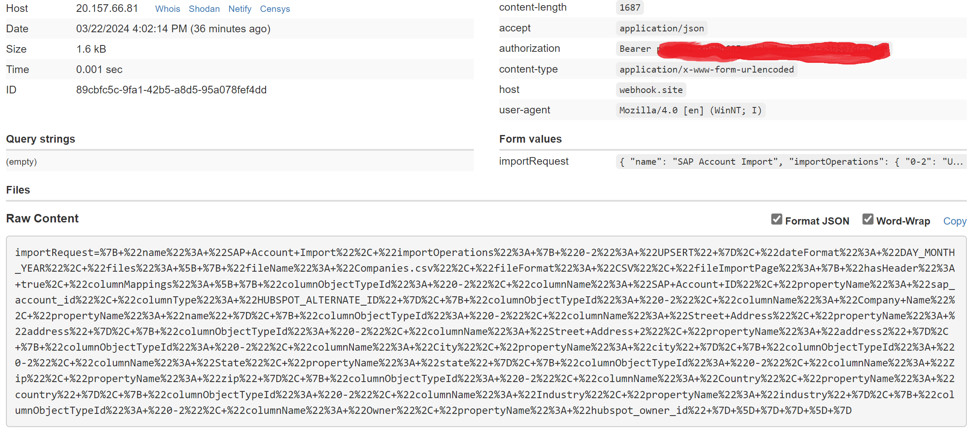Copy the raw content using Copy

955,221
